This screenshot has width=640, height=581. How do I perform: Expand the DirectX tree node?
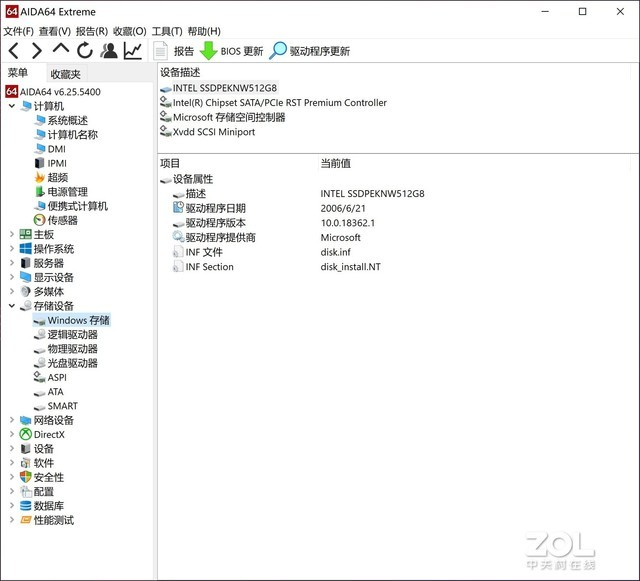(x=12, y=434)
